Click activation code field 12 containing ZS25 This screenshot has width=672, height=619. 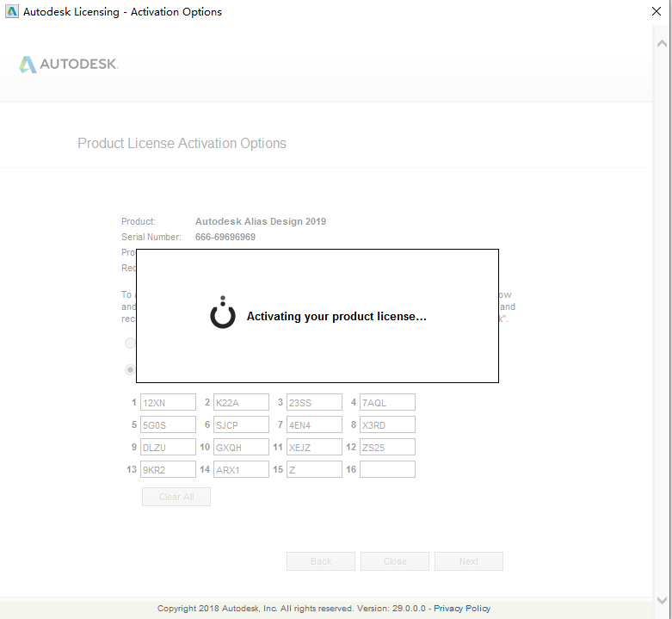387,447
